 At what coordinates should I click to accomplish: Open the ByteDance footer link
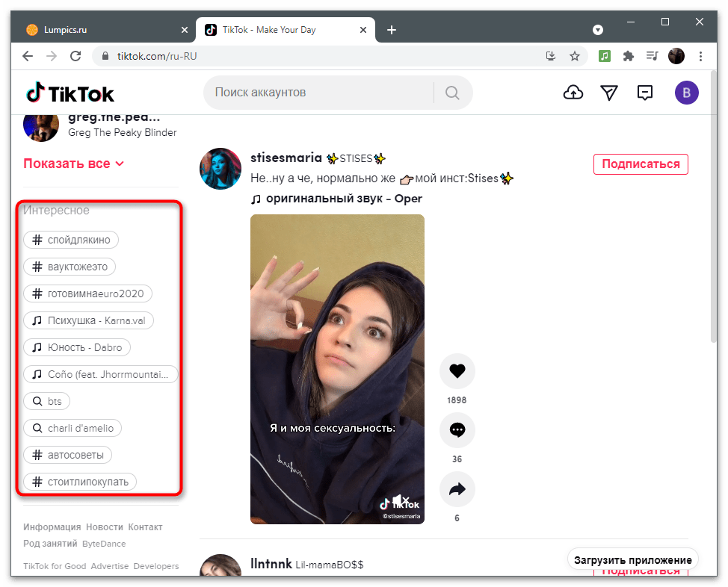pos(104,544)
